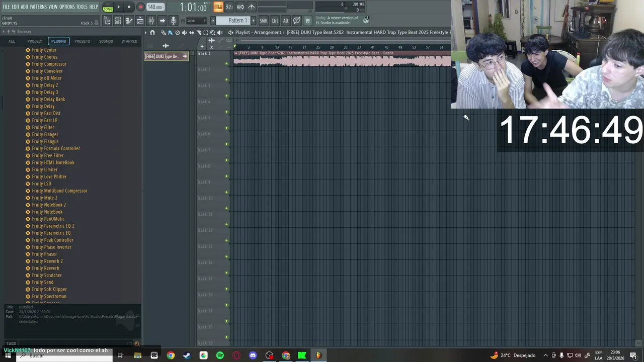Click the Alt modifier button
Image resolution: width=644 pixels, height=362 pixels.
[x=286, y=21]
